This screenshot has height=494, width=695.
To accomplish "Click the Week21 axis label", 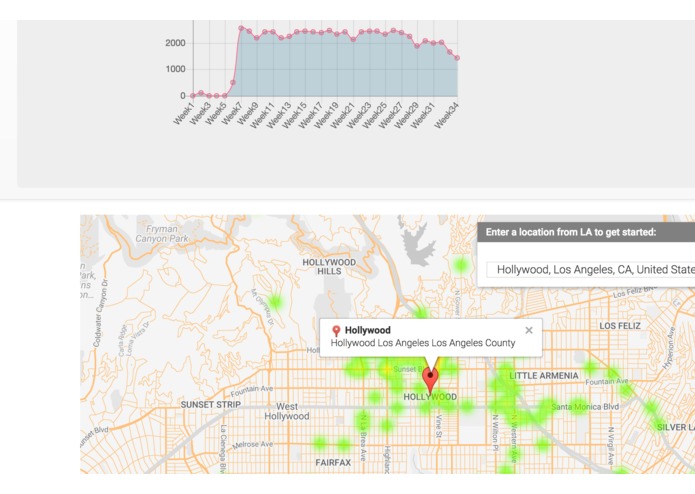I will [343, 115].
